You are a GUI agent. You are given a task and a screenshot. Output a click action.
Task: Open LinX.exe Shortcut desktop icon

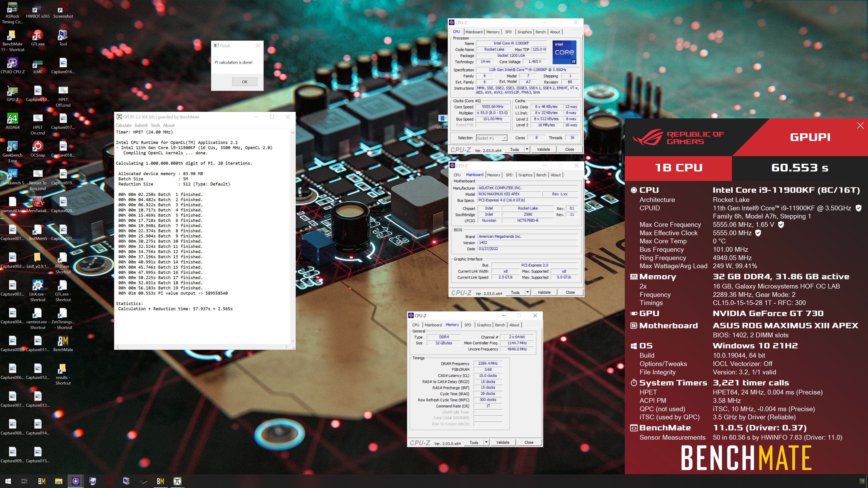tap(38, 291)
